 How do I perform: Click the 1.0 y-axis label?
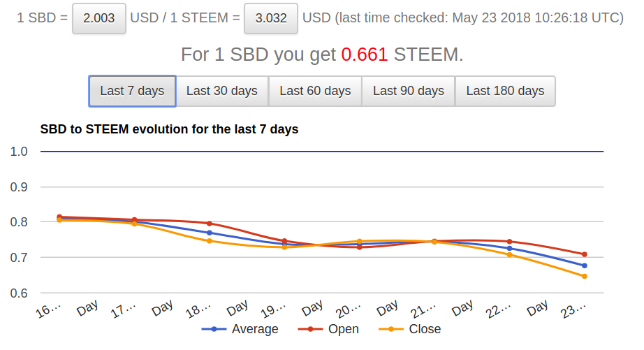(x=19, y=152)
